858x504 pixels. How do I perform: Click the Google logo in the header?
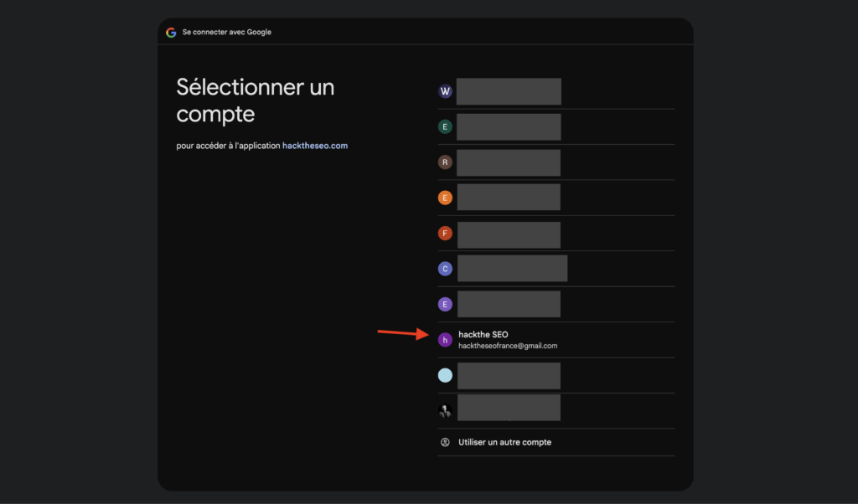point(171,33)
